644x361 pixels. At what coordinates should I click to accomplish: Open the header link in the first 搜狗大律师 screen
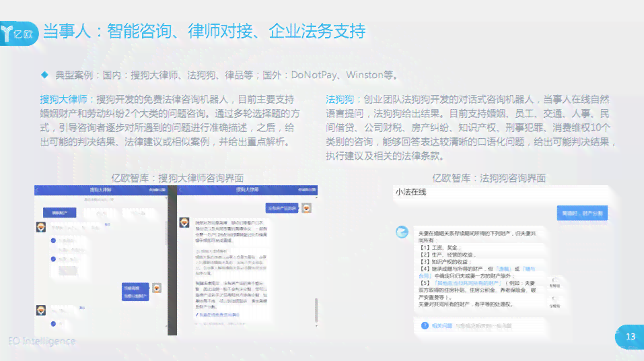[x=157, y=190]
